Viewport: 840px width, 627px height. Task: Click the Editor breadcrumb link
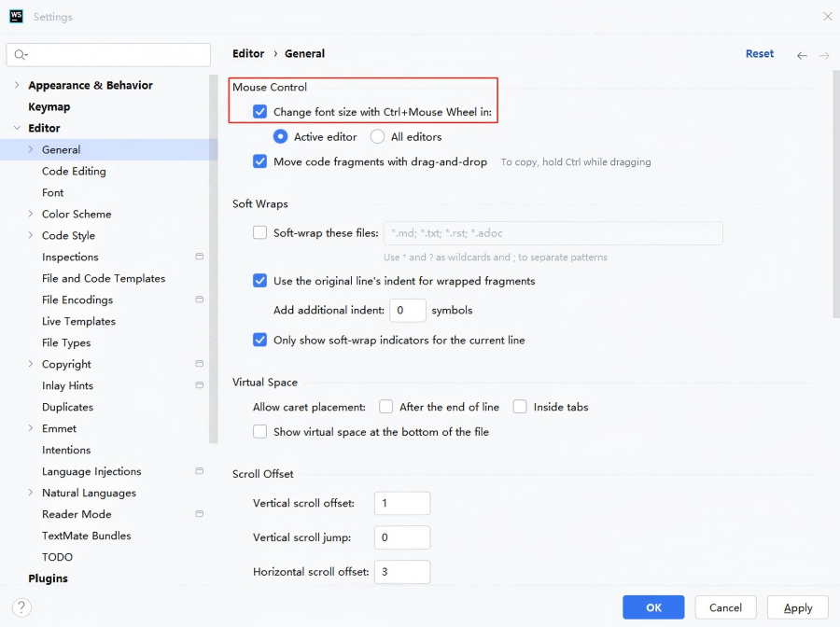(x=248, y=53)
